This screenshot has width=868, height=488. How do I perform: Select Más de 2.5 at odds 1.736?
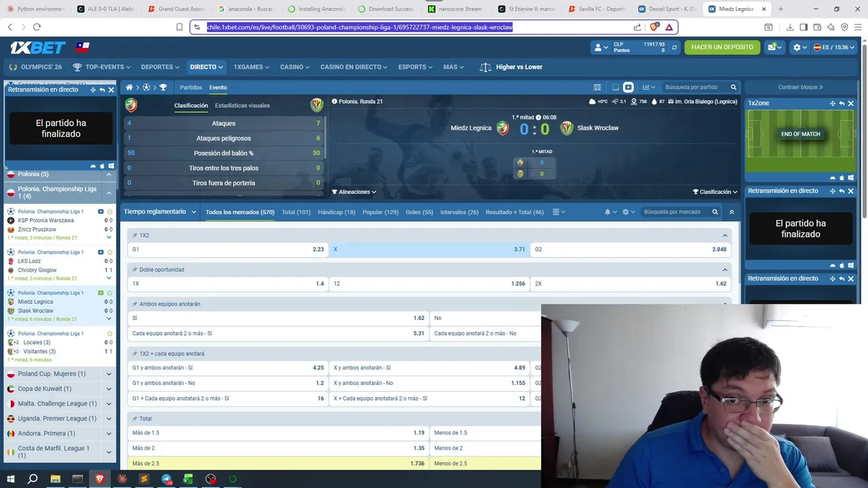pyautogui.click(x=278, y=464)
